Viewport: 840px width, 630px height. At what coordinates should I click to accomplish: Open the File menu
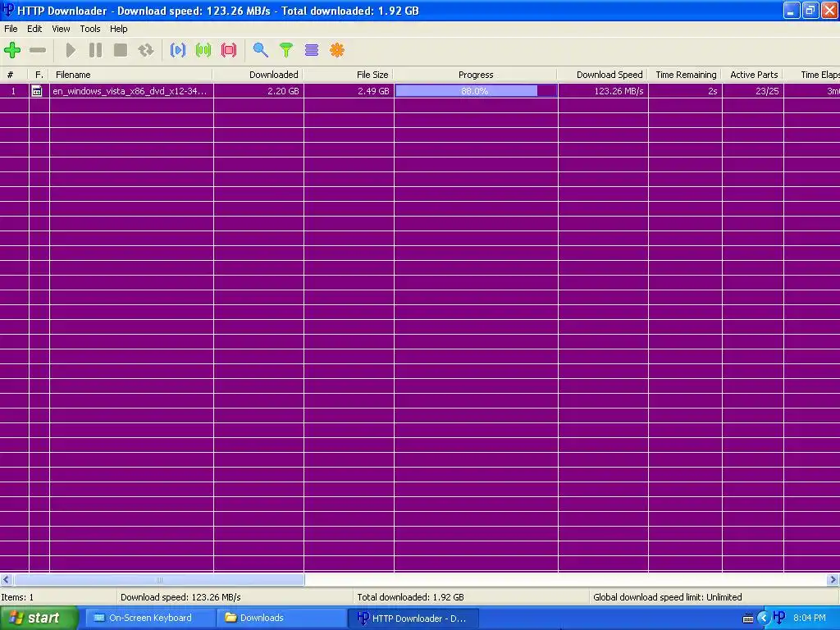point(11,29)
